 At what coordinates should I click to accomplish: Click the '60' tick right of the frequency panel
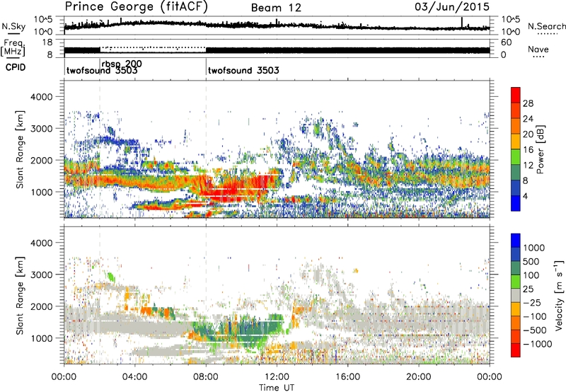coord(506,42)
